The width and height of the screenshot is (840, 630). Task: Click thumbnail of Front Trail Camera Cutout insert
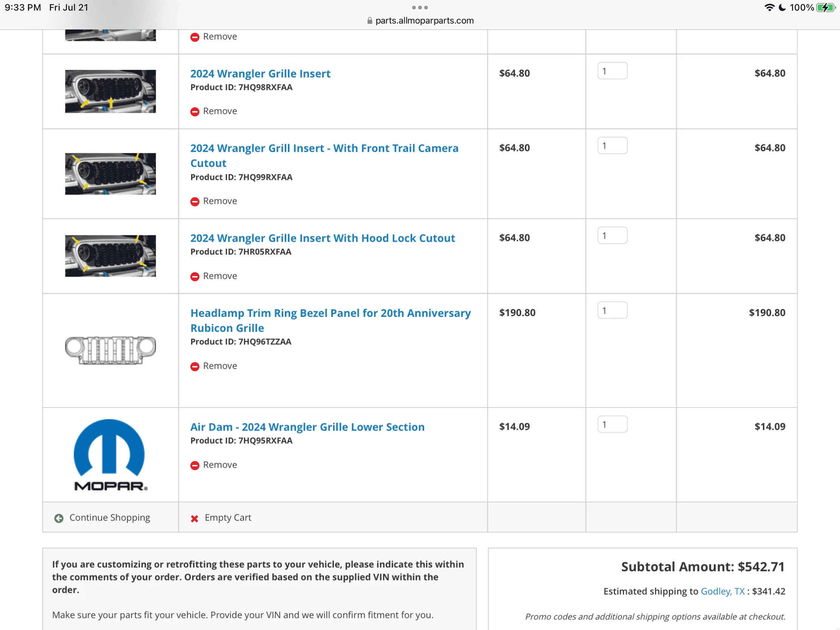111,174
